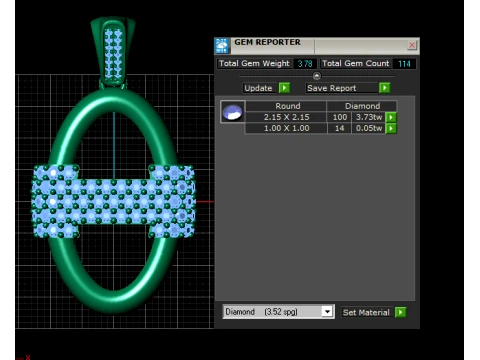Select the Total Gem Count value 114
Image resolution: width=480 pixels, height=360 pixels.
tap(404, 64)
